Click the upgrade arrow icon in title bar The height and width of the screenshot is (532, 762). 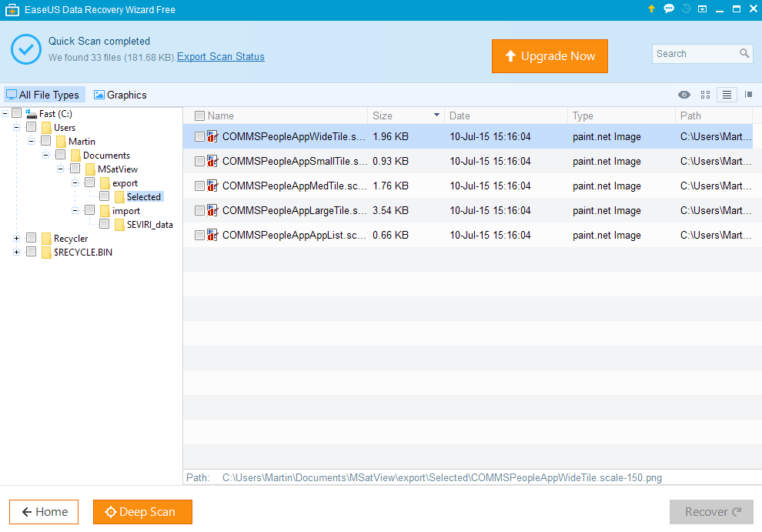coord(651,8)
